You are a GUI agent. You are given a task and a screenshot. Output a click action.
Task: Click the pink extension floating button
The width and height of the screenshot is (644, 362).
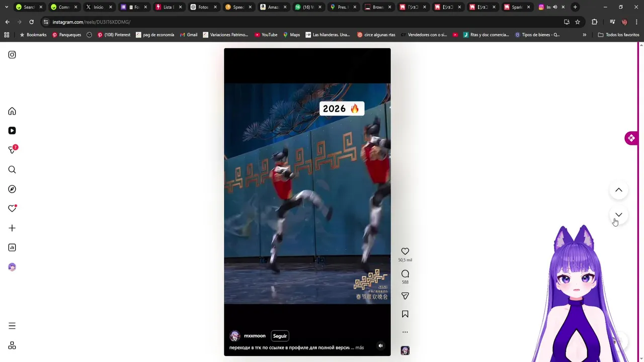pyautogui.click(x=631, y=138)
